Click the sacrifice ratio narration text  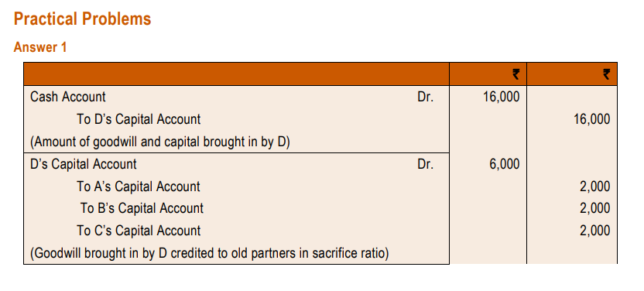click(210, 253)
